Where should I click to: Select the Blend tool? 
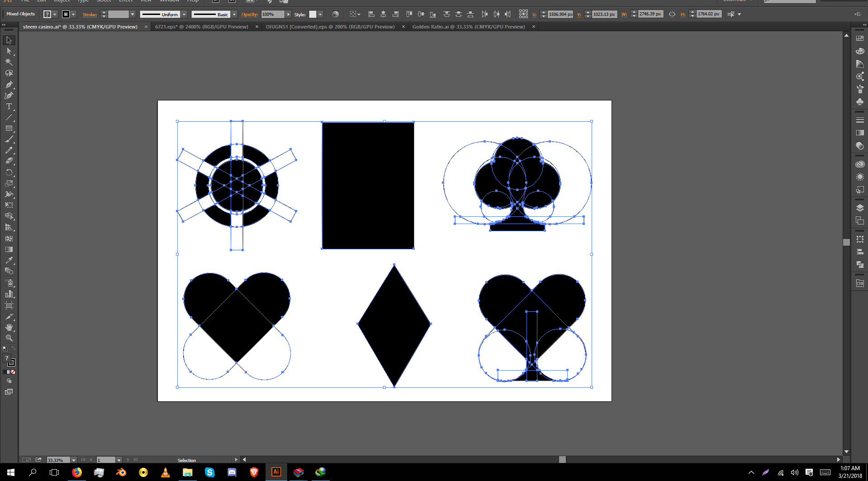9,271
